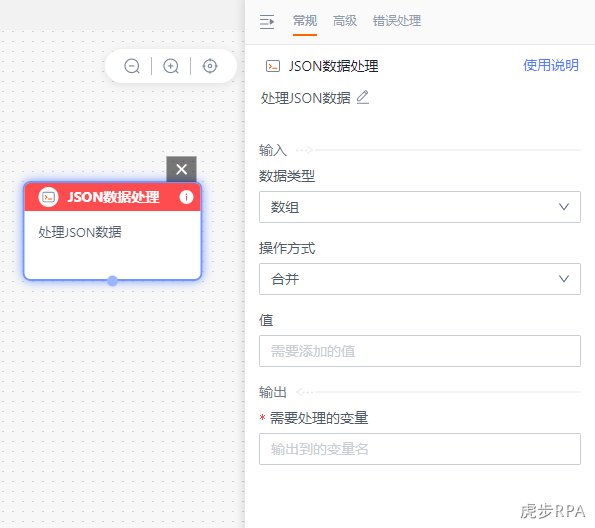Select the 处理JSON数据 node body on canvas
The height and width of the screenshot is (528, 595).
pos(112,245)
